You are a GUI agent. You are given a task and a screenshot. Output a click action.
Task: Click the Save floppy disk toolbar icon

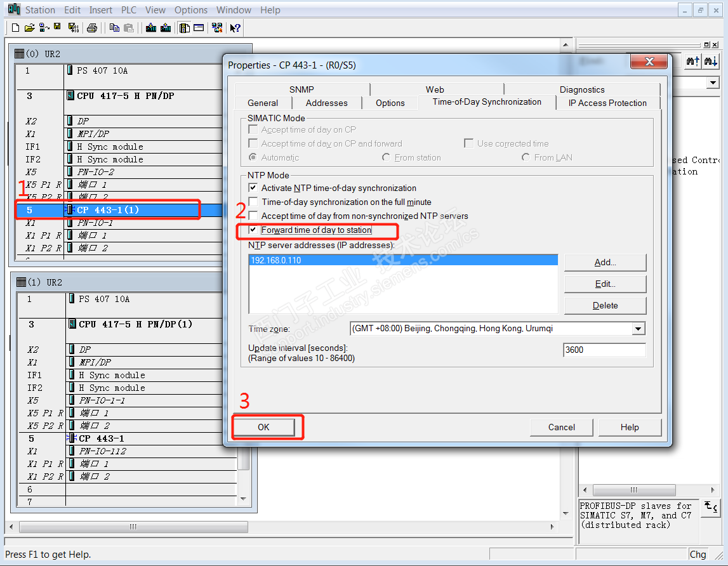58,27
